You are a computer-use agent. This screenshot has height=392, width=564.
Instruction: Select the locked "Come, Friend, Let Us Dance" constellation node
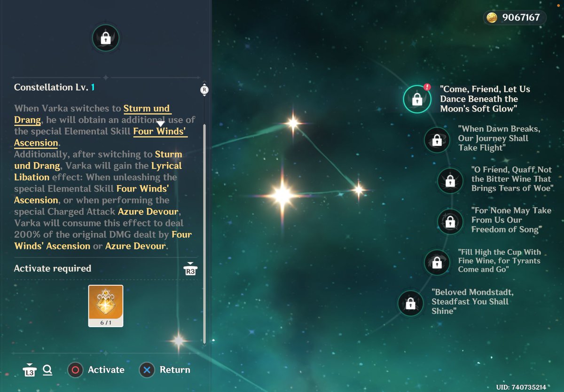pos(416,99)
